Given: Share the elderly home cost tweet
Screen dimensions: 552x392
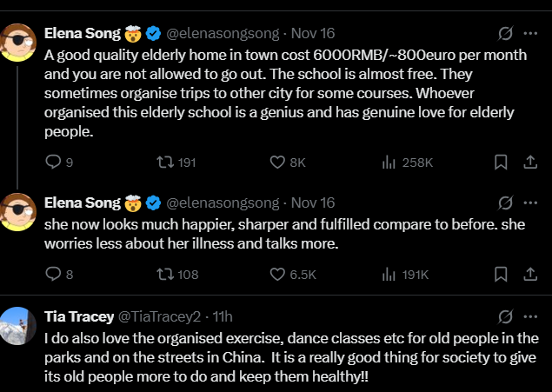Looking at the screenshot, I should (x=529, y=162).
